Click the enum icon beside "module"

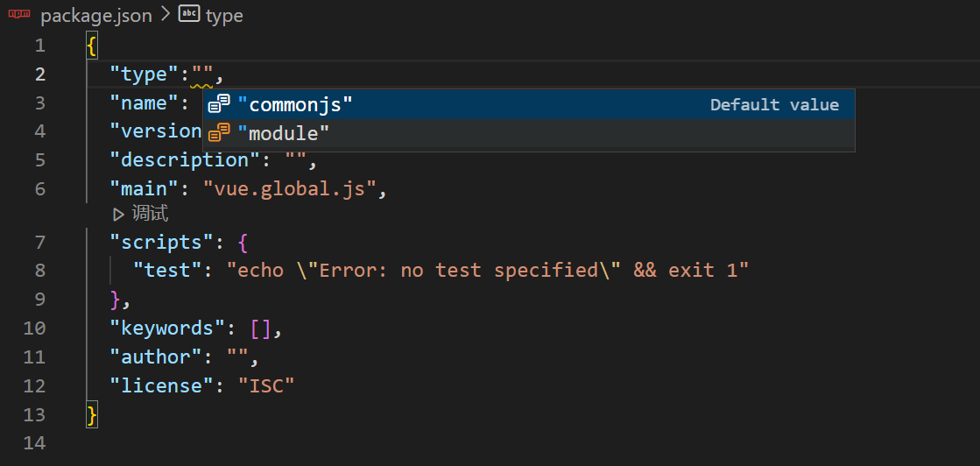coord(219,132)
